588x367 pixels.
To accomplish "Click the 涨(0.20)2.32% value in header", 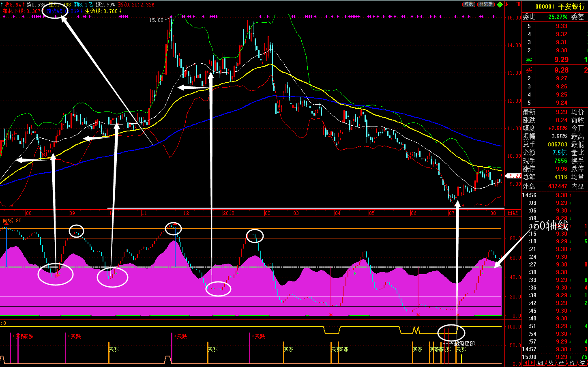I will 136,4.
